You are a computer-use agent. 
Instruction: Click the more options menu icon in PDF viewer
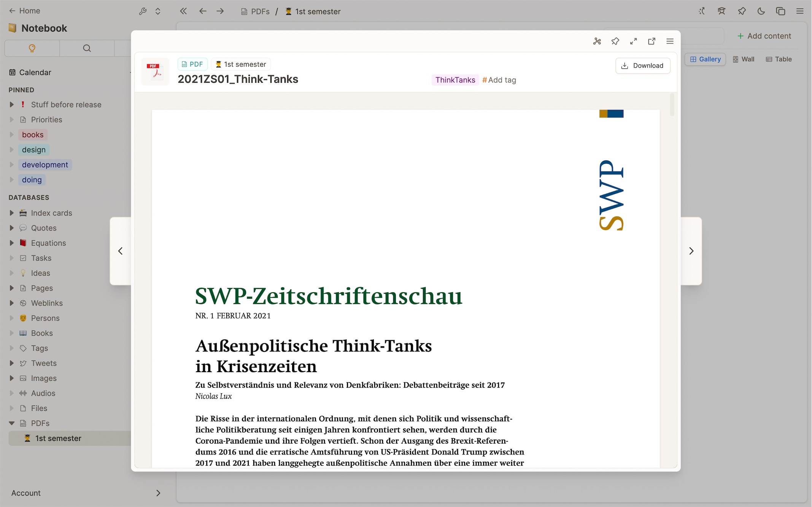click(x=670, y=41)
